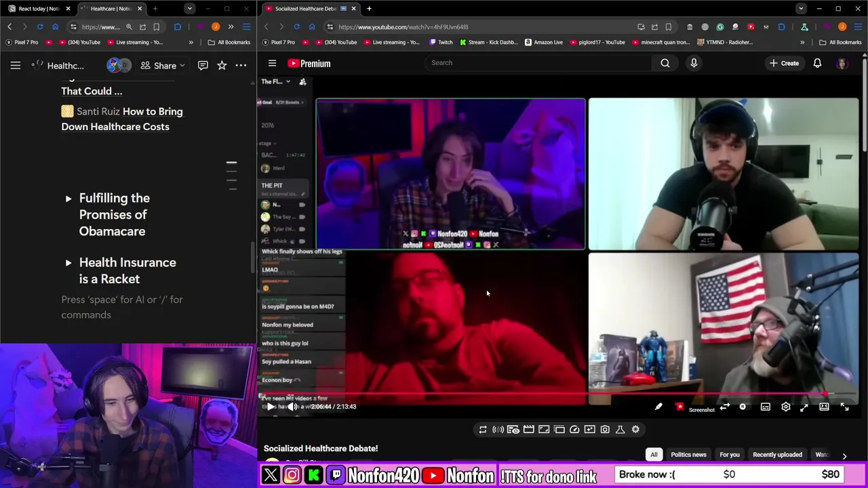The width and height of the screenshot is (868, 488).
Task: Open Amazon Live bookmark
Action: [x=543, y=42]
